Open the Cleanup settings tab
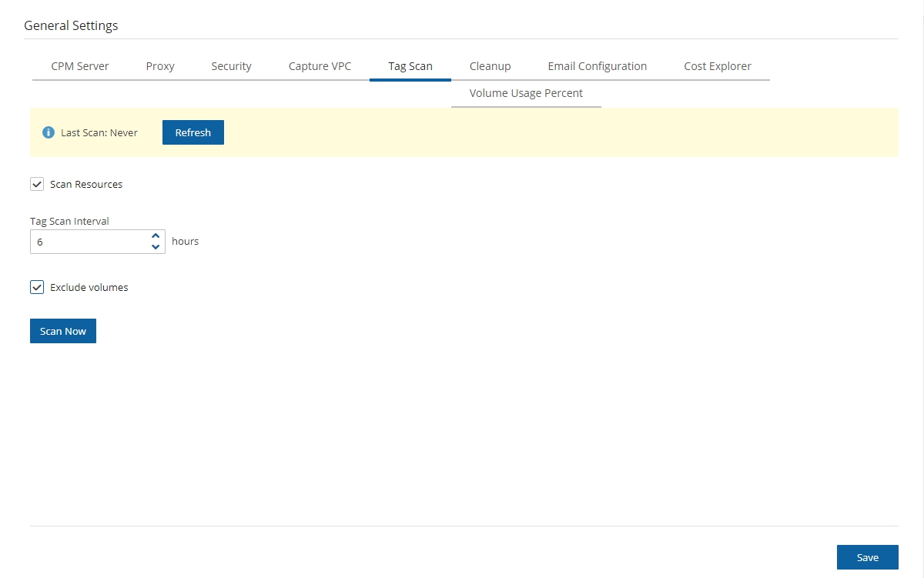This screenshot has width=924, height=578. tap(490, 66)
